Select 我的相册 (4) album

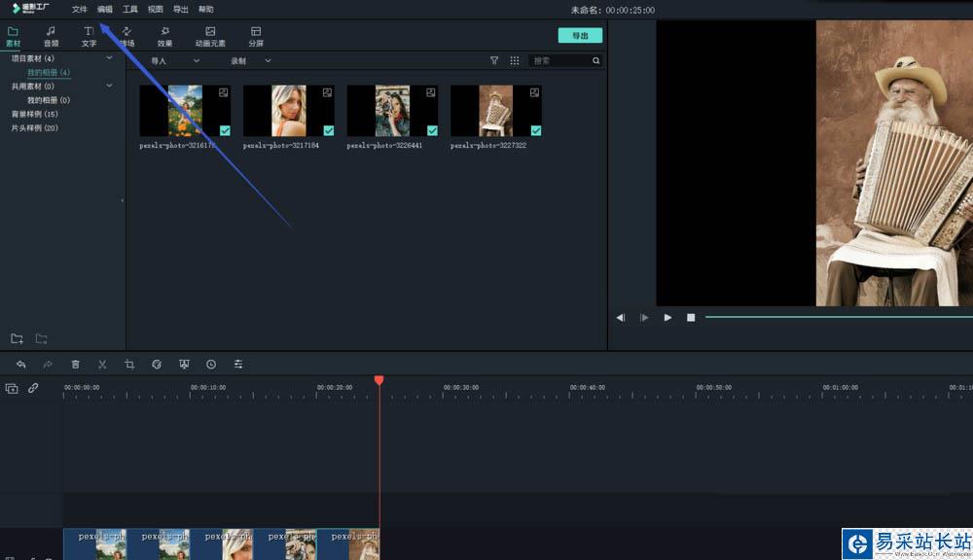(x=49, y=73)
